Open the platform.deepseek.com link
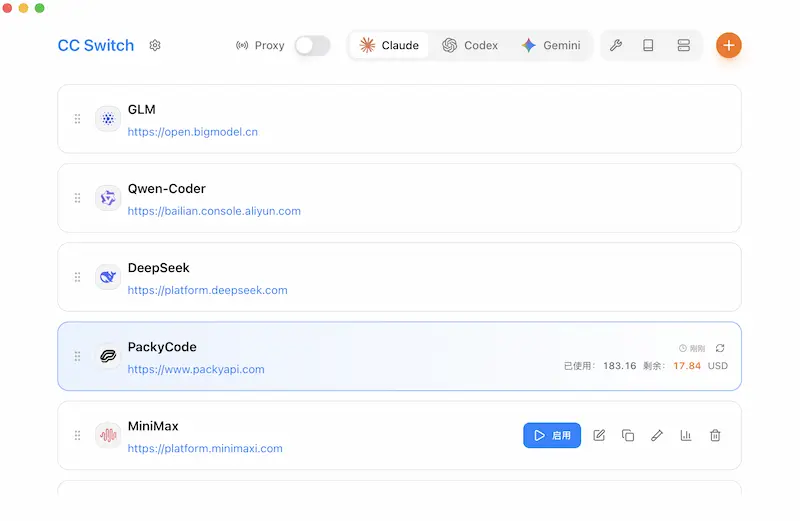This screenshot has width=800, height=521. 207,290
